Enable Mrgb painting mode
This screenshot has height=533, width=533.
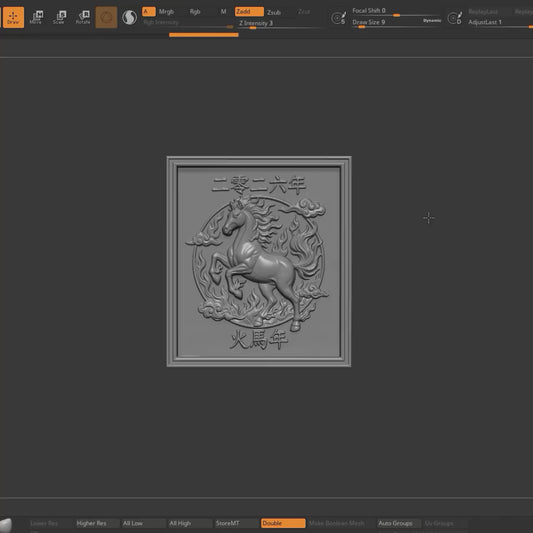tap(166, 12)
